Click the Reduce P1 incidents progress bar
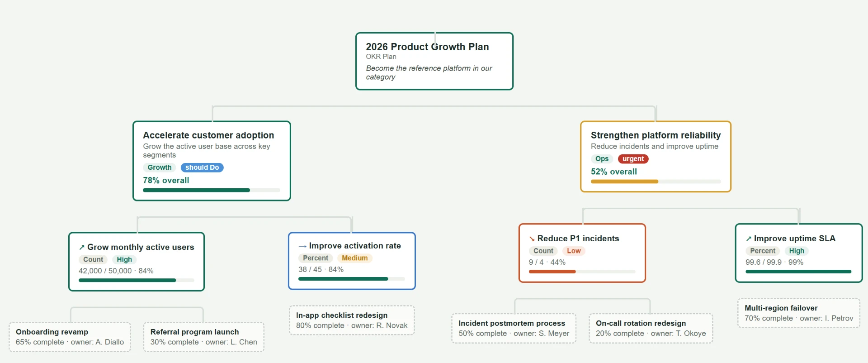Screen dimensions: 868x363 (x=582, y=272)
